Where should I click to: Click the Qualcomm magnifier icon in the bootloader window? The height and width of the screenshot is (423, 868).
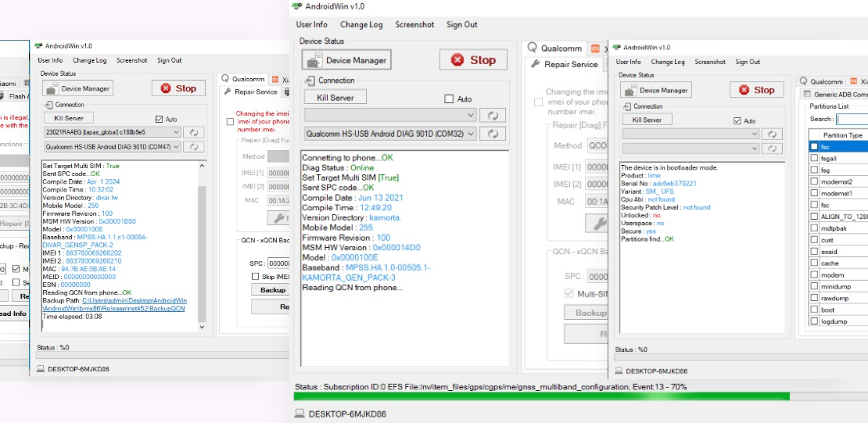click(x=803, y=81)
